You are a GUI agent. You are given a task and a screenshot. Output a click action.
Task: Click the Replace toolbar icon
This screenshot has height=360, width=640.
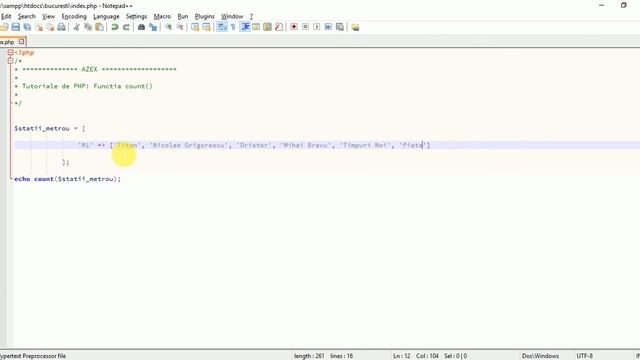point(153,27)
